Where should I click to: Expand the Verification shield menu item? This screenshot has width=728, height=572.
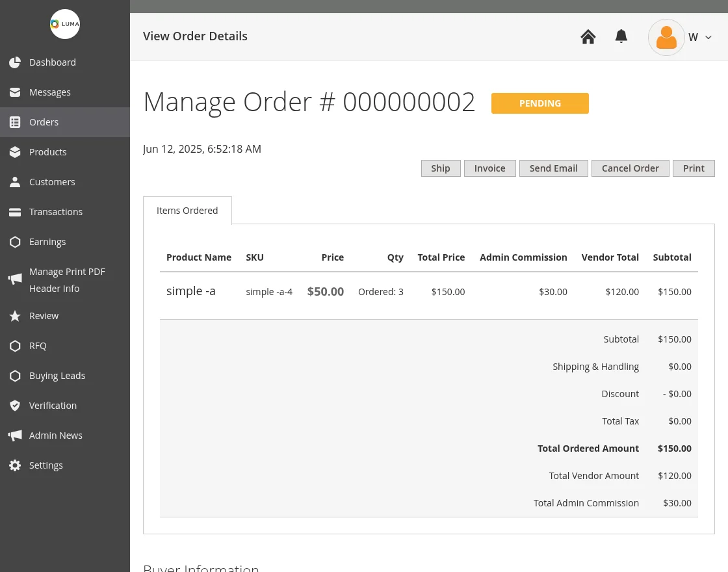click(x=15, y=406)
